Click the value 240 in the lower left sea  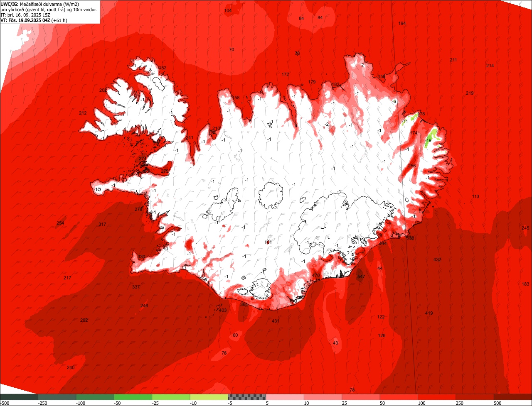point(71,367)
